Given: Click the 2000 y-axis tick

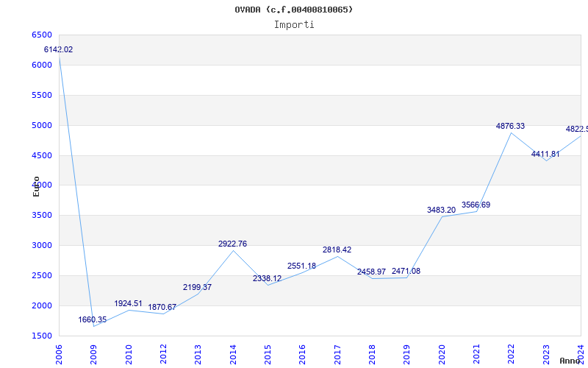Looking at the screenshot, I should point(42,305).
